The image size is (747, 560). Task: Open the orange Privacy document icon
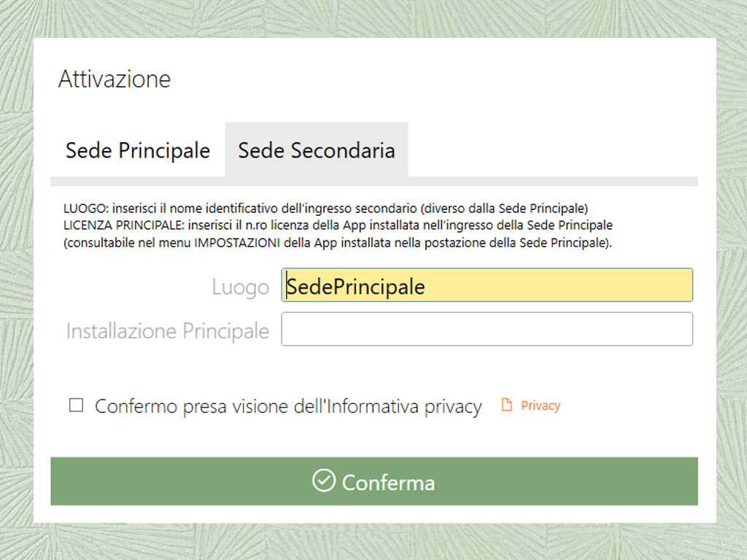[507, 405]
